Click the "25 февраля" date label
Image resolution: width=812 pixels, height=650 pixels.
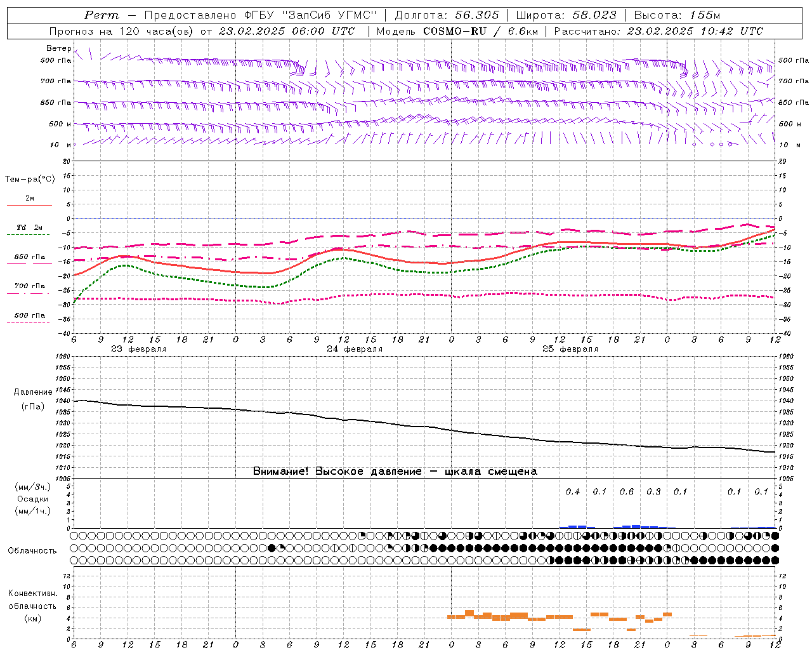pos(570,349)
